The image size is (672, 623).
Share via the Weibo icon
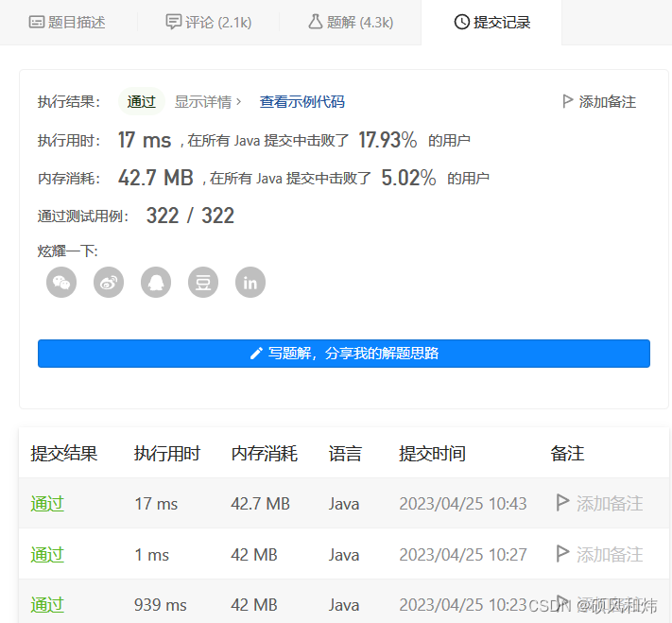click(109, 282)
